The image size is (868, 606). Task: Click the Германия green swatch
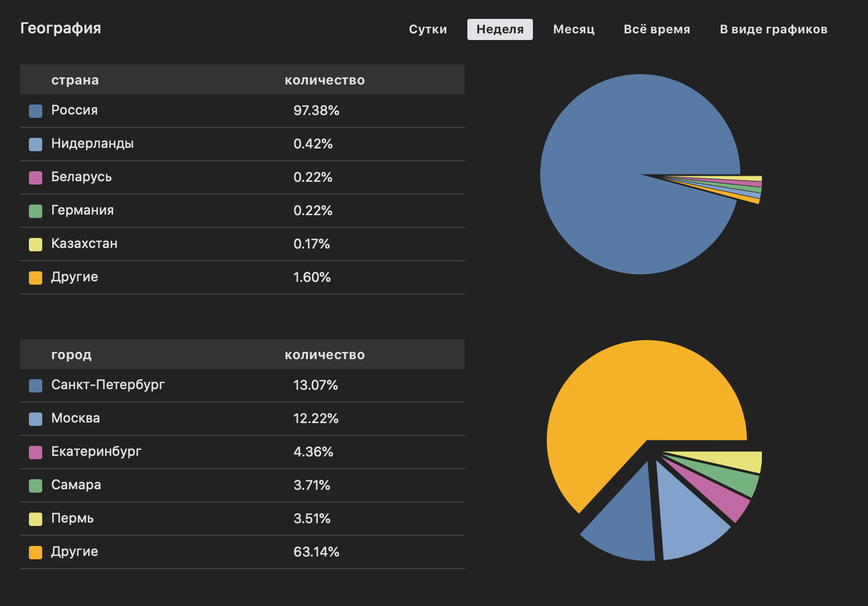coord(36,211)
